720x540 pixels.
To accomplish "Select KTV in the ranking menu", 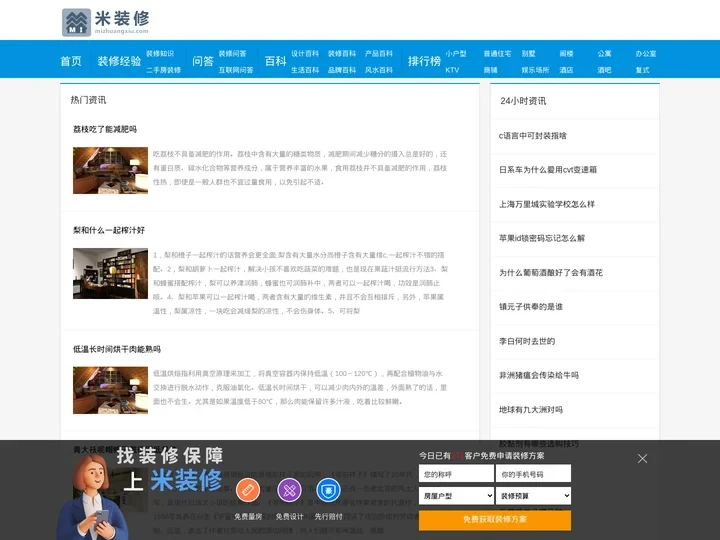I will click(452, 70).
